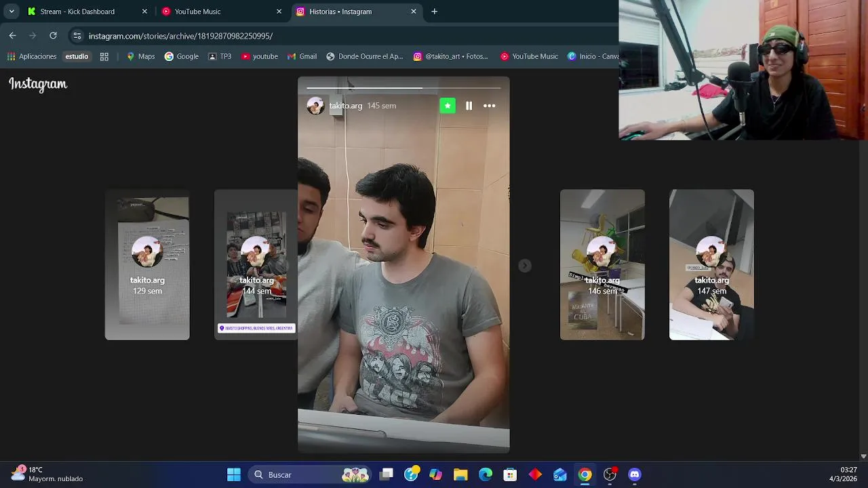Open the Get Help app in taskbar

(x=411, y=474)
